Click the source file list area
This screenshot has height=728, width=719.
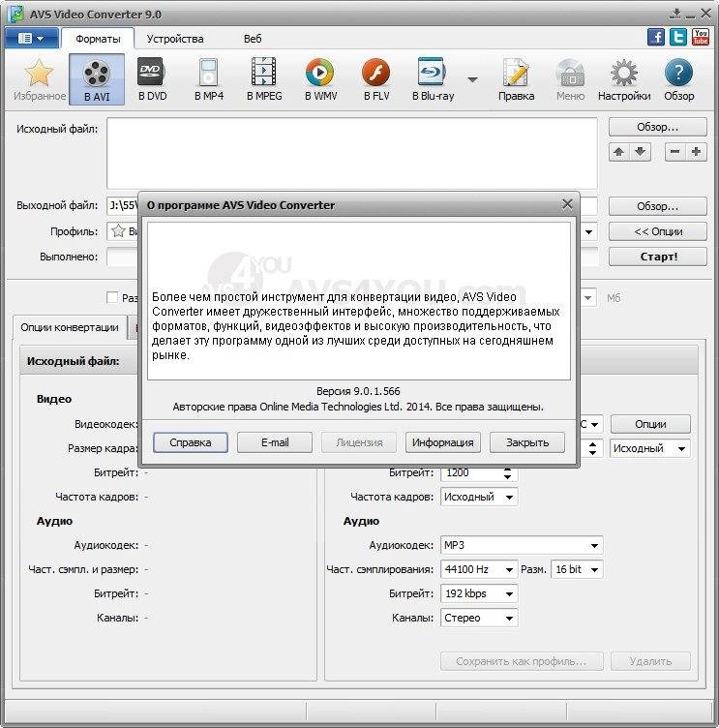click(x=352, y=153)
